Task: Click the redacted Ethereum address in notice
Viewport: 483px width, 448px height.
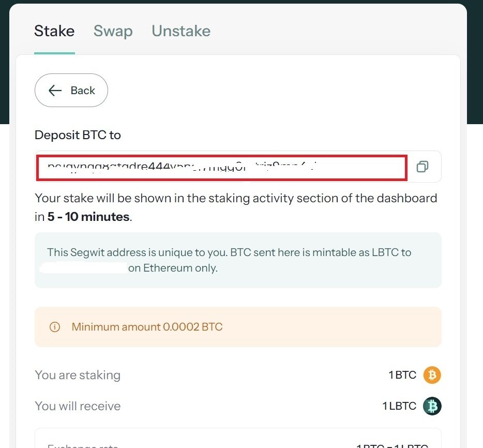Action: (84, 268)
